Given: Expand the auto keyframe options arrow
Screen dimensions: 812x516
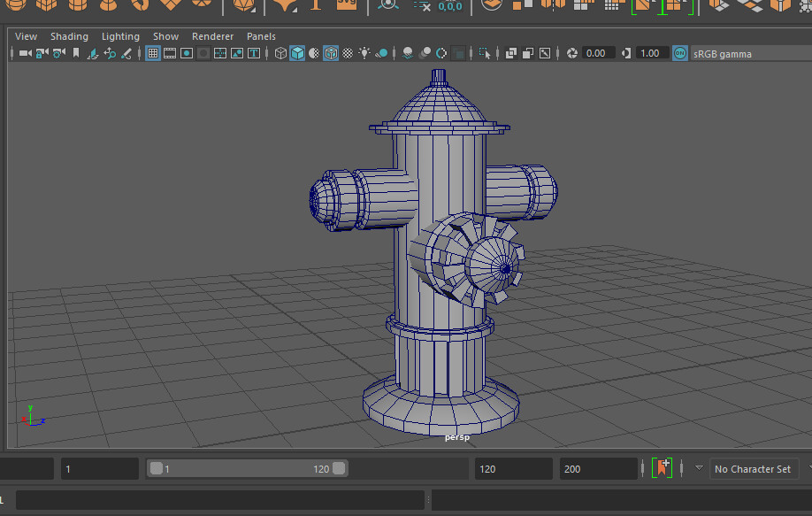Looking at the screenshot, I should pyautogui.click(x=699, y=468).
